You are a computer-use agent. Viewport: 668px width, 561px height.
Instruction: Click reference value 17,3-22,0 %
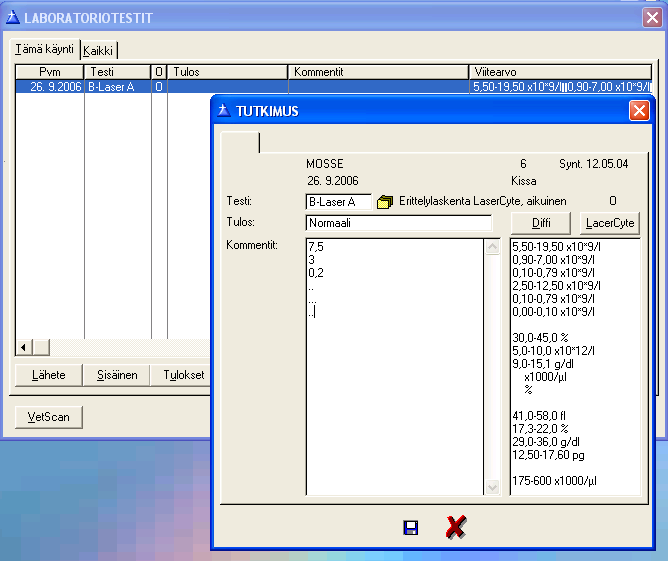[540, 429]
